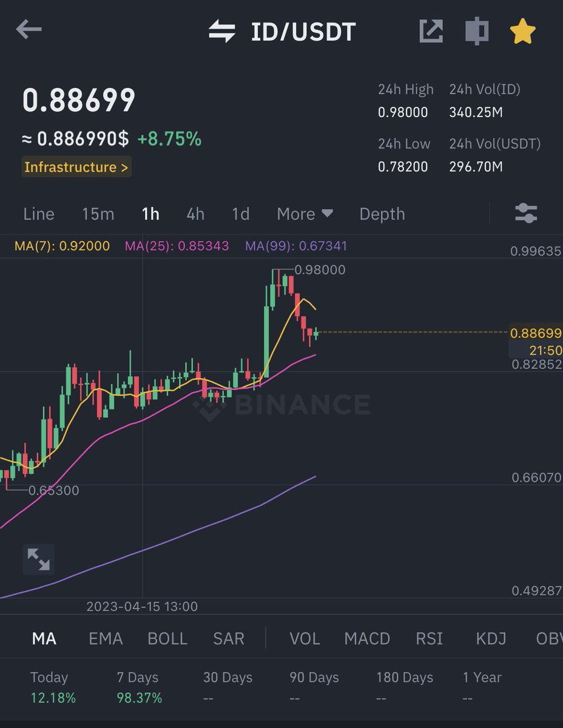Go back using the left arrow
Image resolution: width=563 pixels, height=728 pixels.
coord(29,30)
